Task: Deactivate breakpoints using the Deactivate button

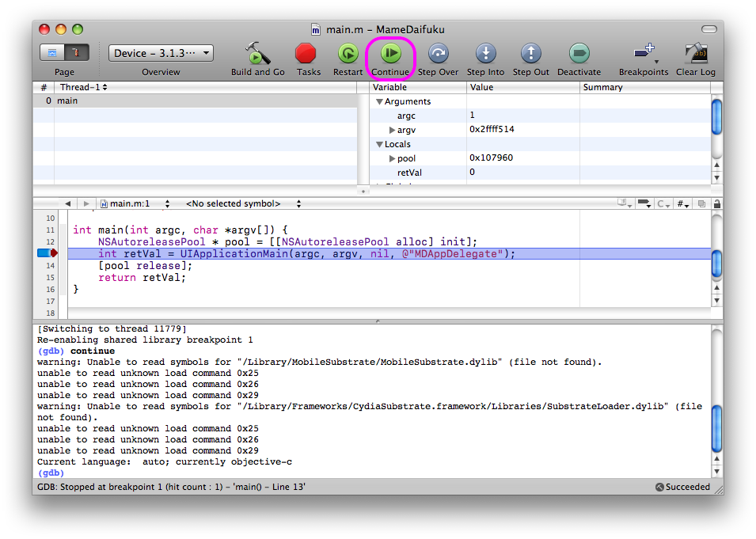Action: (x=579, y=54)
